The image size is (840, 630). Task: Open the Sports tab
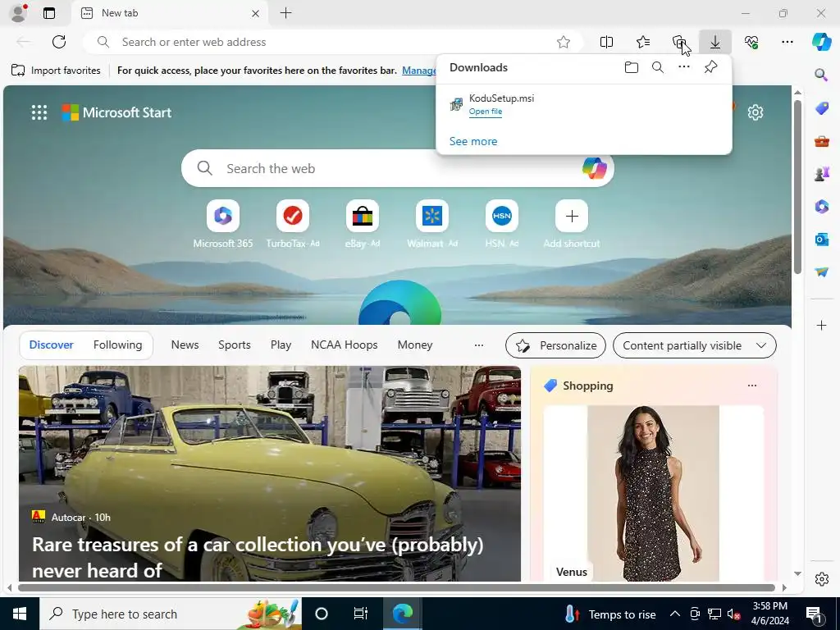234,345
